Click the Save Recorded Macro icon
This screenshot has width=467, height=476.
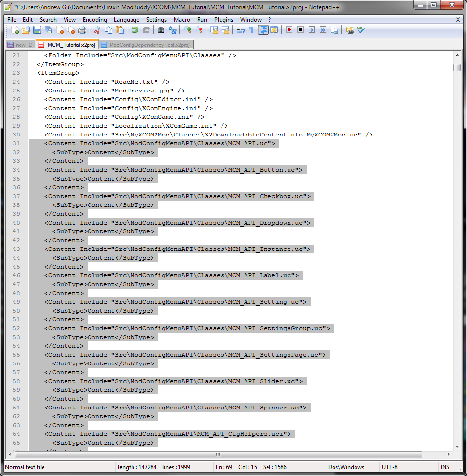tap(334, 30)
